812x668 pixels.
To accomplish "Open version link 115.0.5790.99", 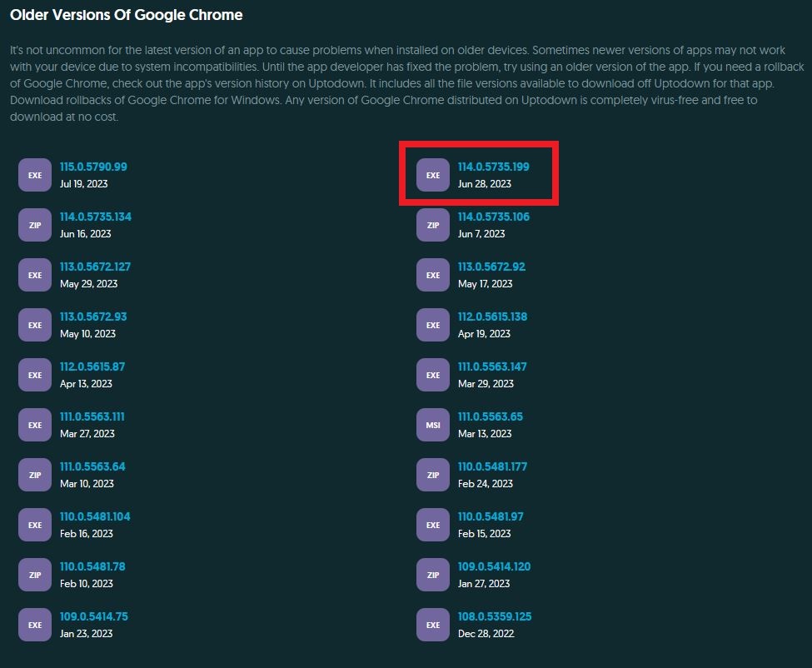I will 93,167.
